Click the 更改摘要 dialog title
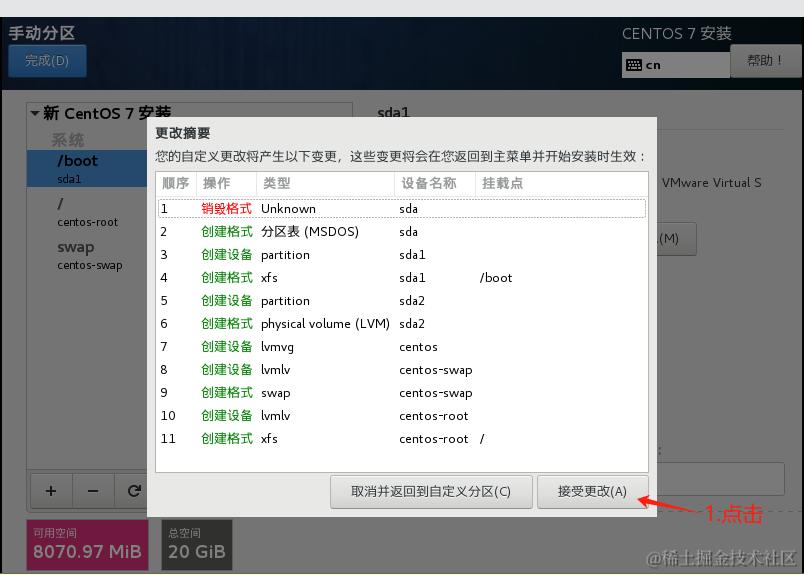Screen dimensions: 804x575 tap(183, 133)
